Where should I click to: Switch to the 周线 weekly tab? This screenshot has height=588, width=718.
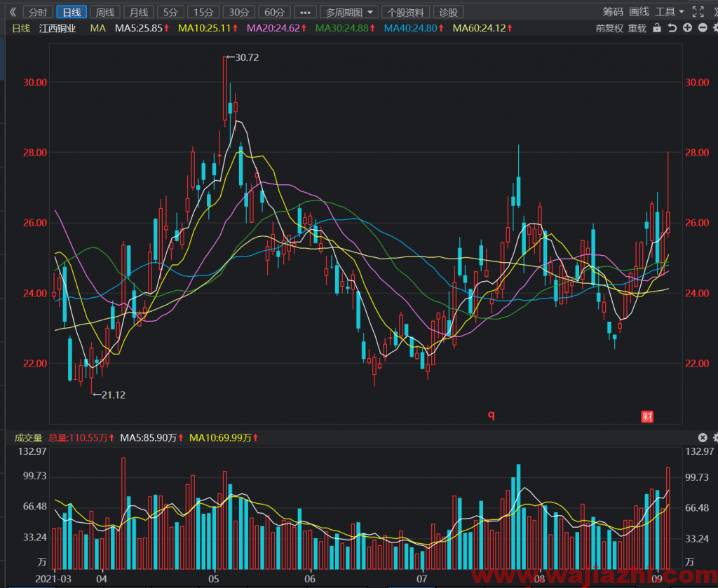pyautogui.click(x=105, y=13)
